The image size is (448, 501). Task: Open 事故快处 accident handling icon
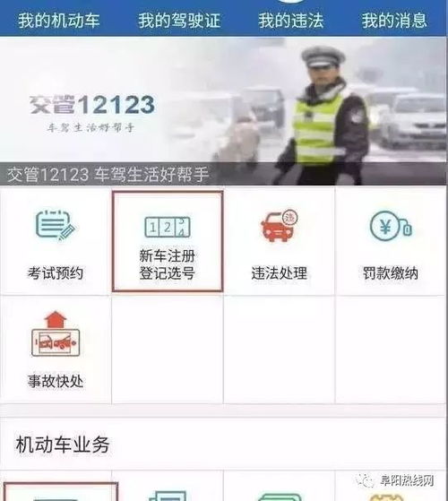(56, 333)
